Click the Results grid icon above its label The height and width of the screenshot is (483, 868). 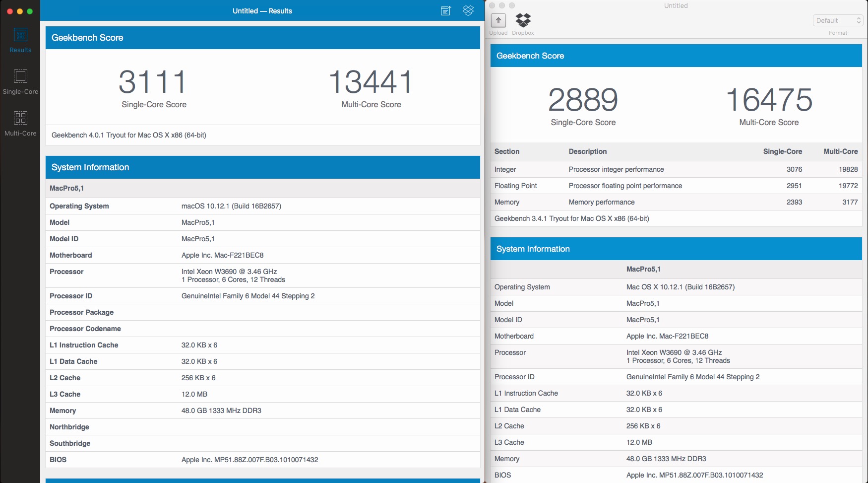20,35
